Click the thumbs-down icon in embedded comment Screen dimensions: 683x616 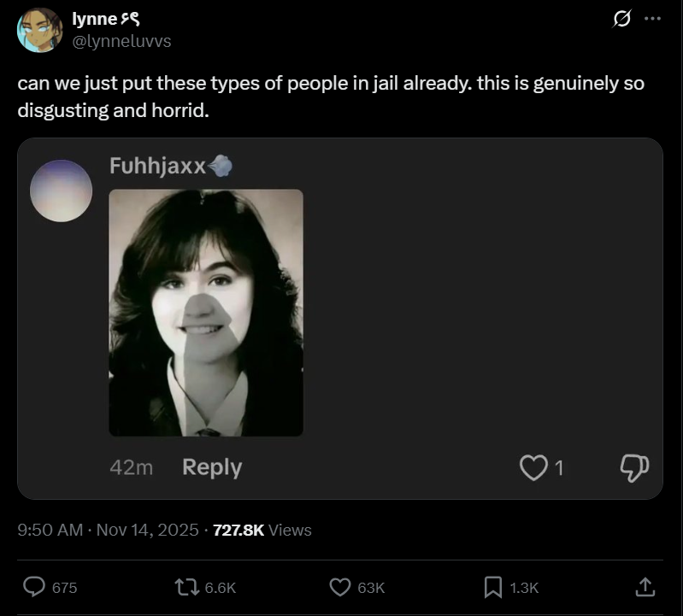(634, 467)
